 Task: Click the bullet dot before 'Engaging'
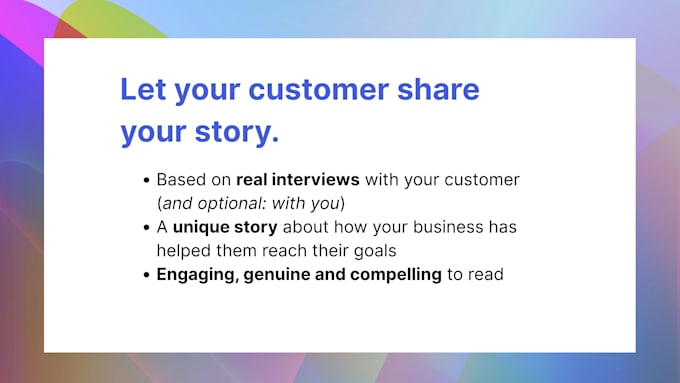(147, 275)
